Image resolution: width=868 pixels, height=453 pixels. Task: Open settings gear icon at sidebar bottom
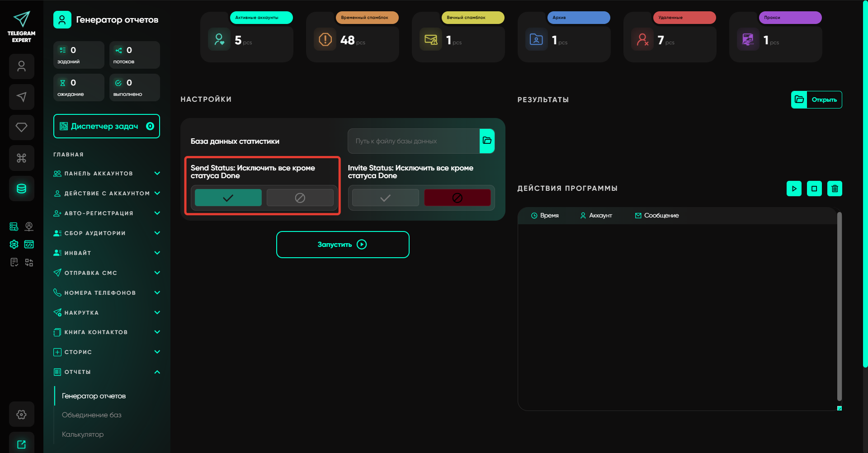[21, 414]
